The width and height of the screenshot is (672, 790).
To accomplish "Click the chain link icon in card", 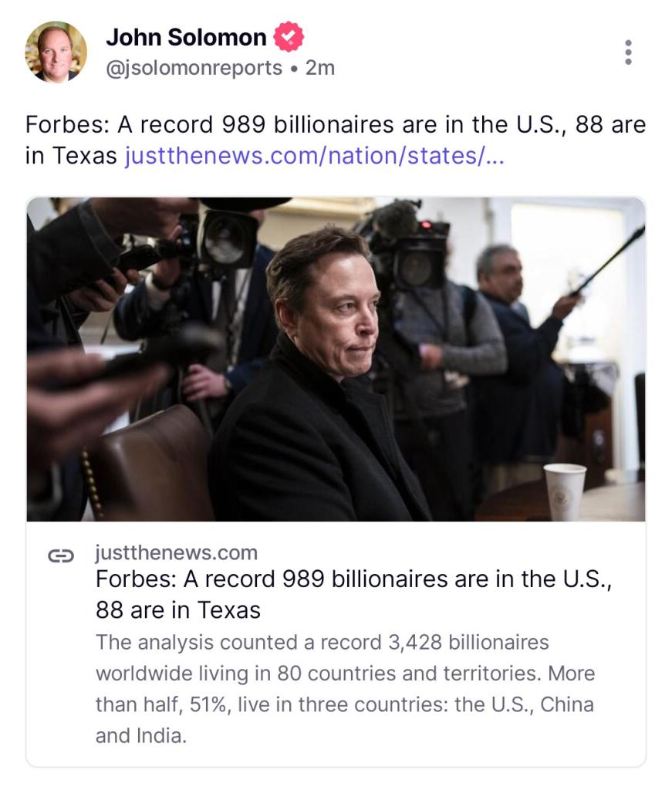I will (61, 555).
